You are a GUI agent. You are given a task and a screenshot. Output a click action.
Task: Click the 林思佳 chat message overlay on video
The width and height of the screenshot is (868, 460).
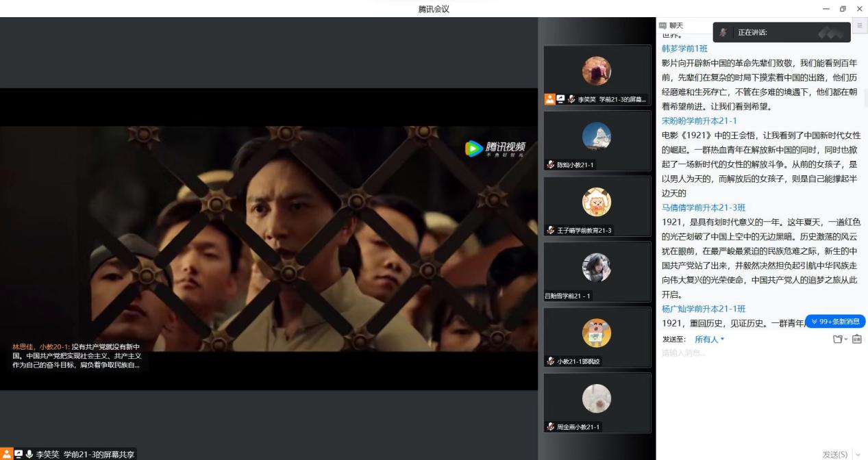(x=76, y=356)
